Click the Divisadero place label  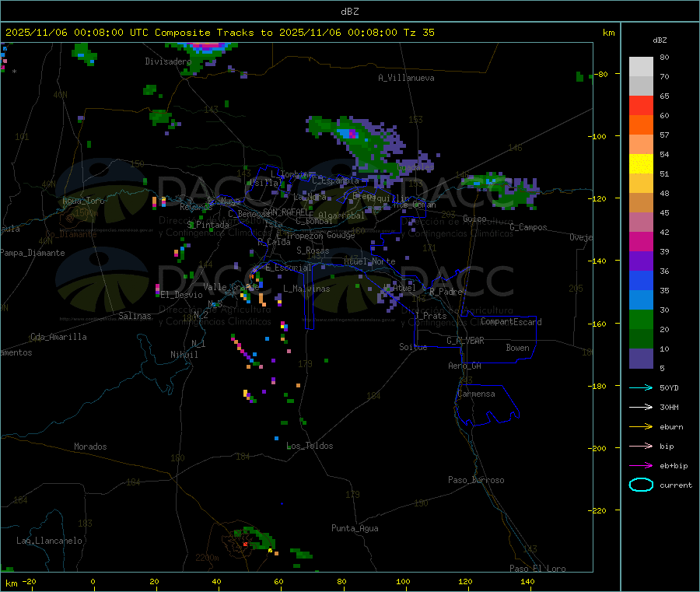point(168,61)
